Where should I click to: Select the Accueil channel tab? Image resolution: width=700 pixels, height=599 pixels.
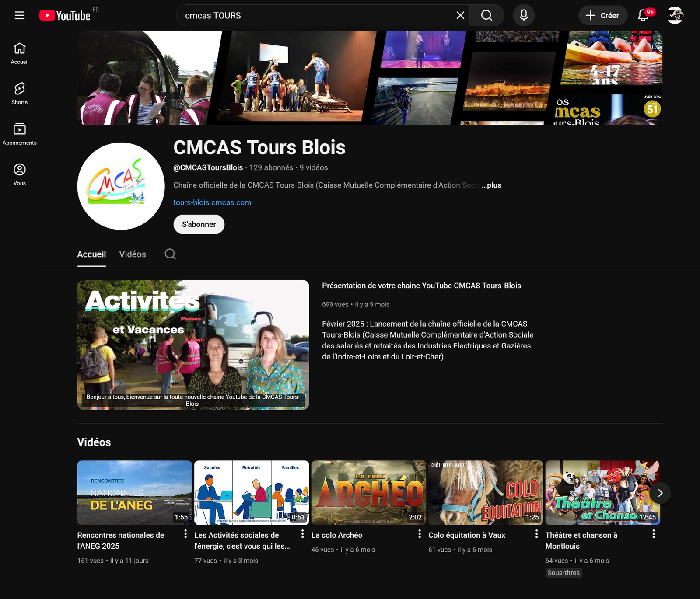click(91, 254)
